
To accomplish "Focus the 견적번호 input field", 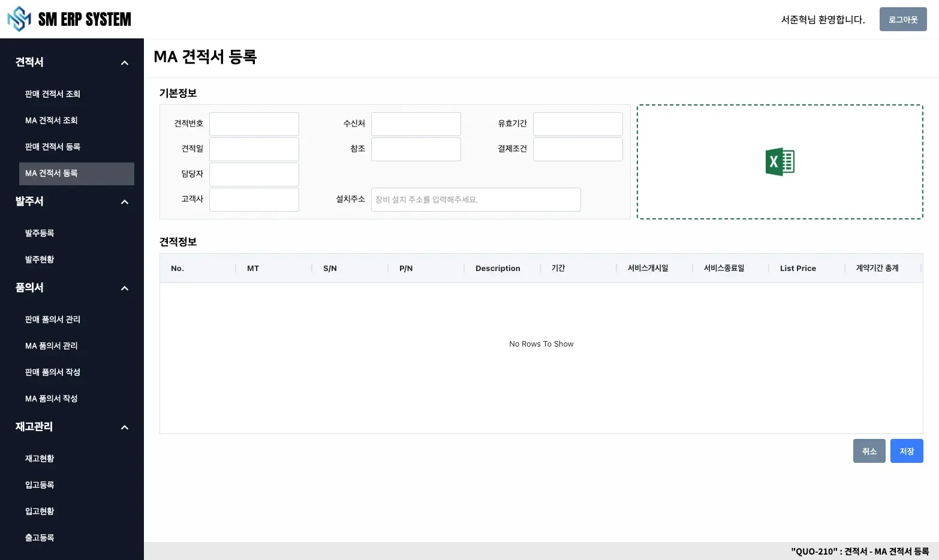I will (x=254, y=124).
